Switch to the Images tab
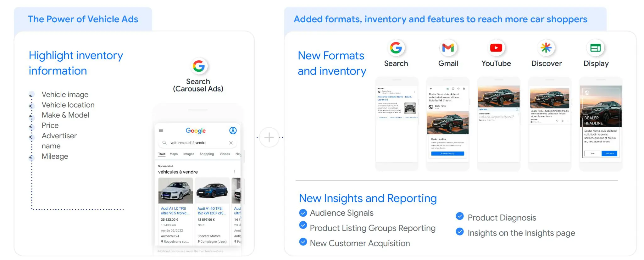 point(189,154)
